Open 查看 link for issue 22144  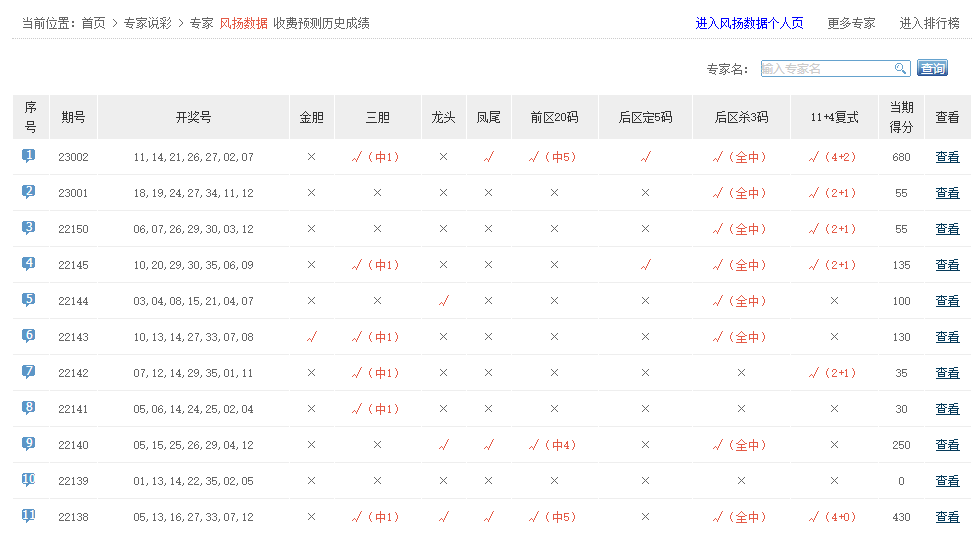[x=947, y=301]
